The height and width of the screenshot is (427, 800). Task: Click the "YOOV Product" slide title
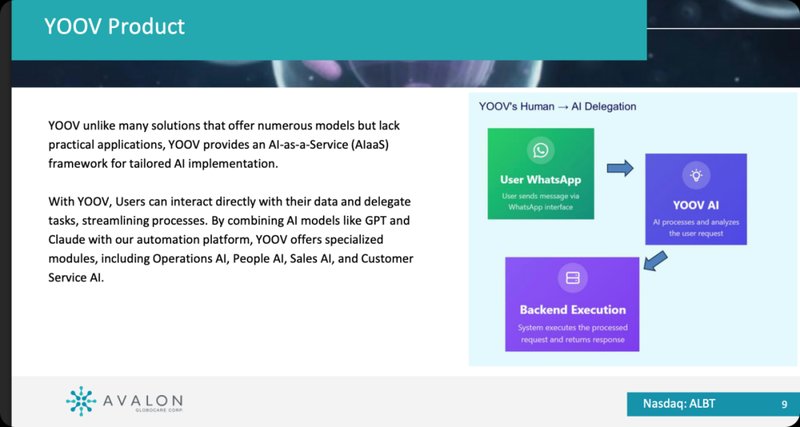[113, 27]
